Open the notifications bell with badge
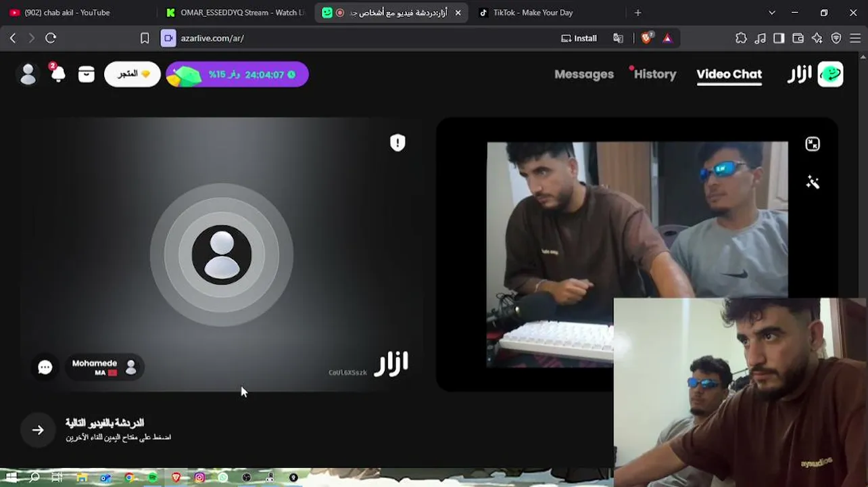The width and height of the screenshot is (868, 487). [57, 73]
